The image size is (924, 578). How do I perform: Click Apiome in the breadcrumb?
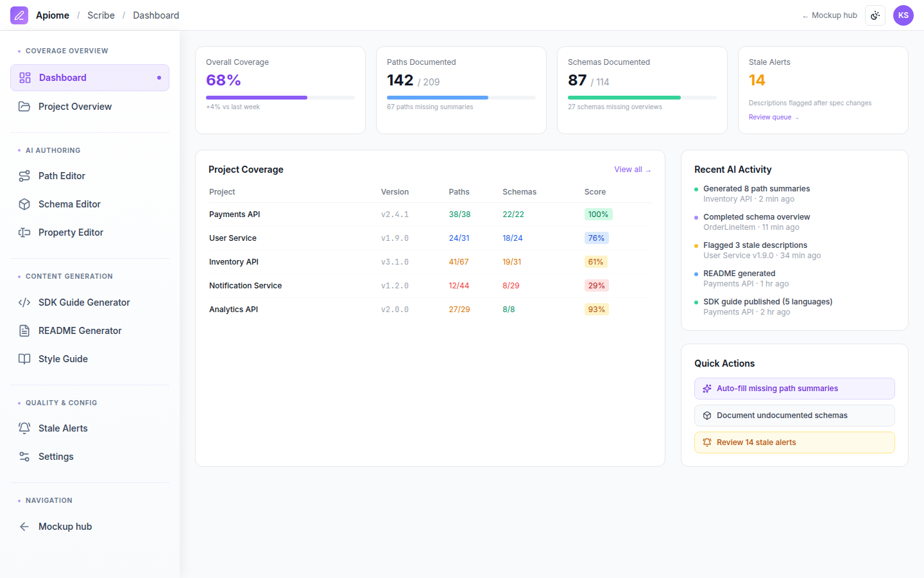(53, 15)
